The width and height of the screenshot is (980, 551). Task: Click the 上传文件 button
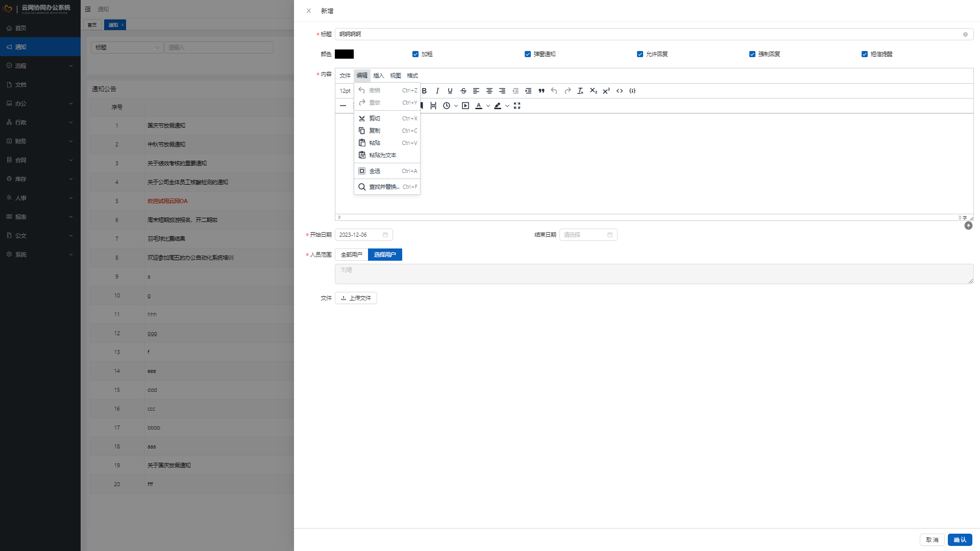pyautogui.click(x=356, y=298)
